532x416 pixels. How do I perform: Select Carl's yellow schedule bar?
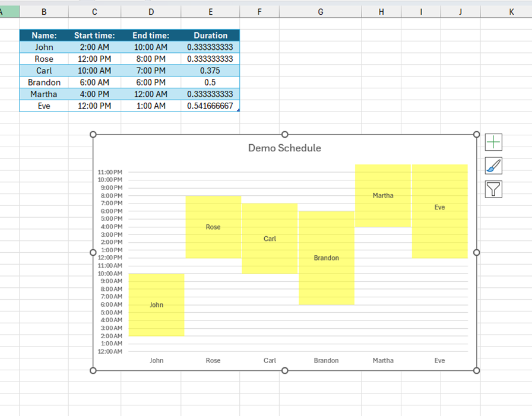270,239
